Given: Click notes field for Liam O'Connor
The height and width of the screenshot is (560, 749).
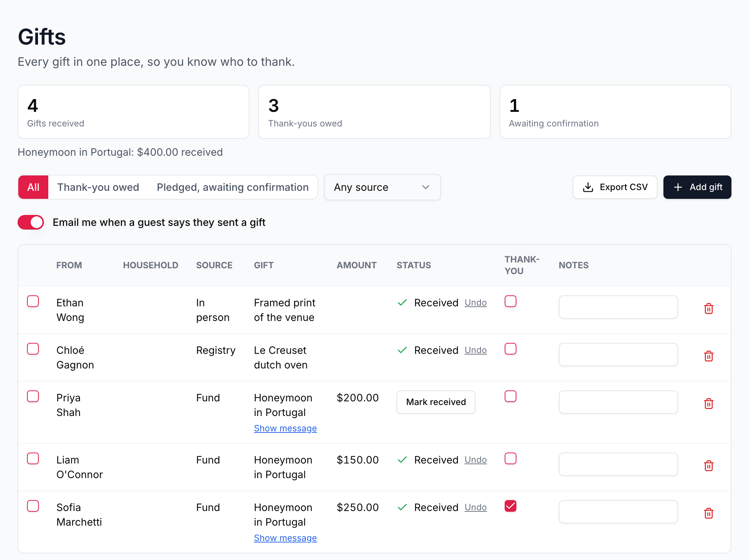Looking at the screenshot, I should [618, 464].
